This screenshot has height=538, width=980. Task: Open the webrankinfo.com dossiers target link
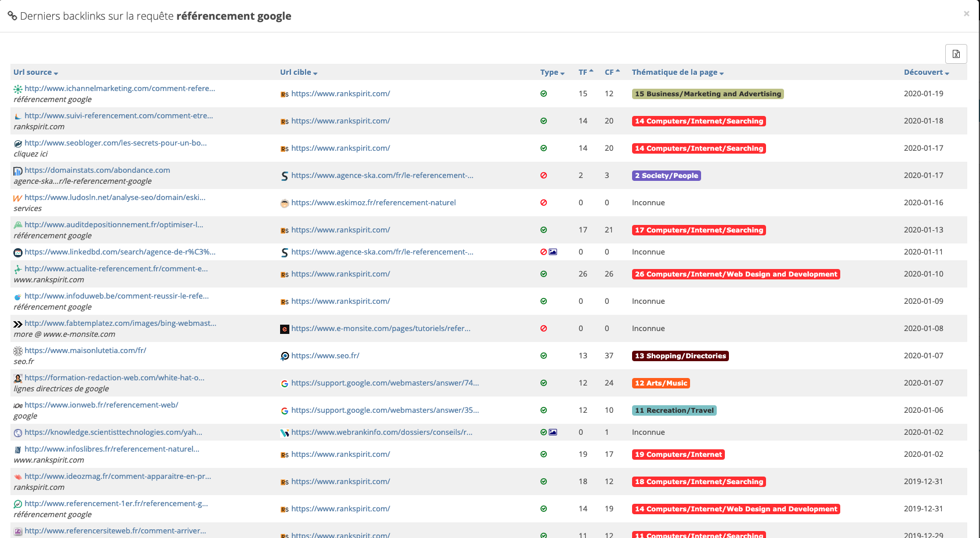point(382,432)
